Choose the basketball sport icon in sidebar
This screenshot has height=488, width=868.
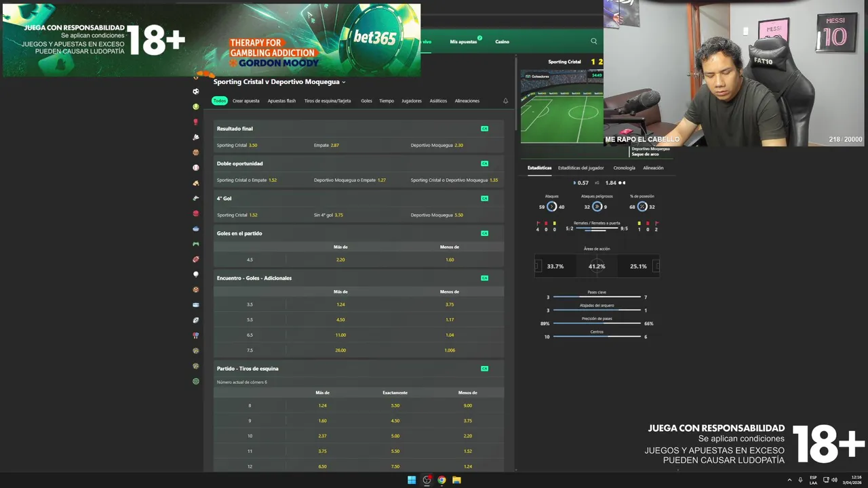tap(196, 152)
